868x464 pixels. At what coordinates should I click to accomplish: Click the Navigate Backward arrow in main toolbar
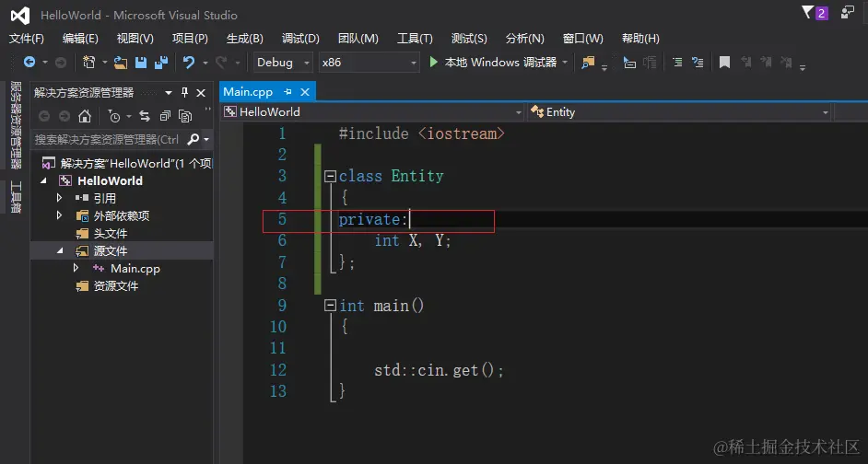tap(29, 63)
